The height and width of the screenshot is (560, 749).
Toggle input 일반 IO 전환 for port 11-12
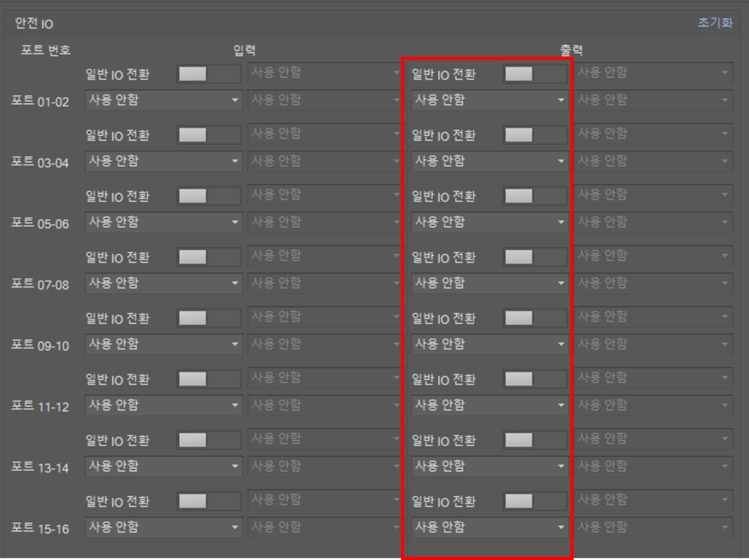pyautogui.click(x=209, y=380)
